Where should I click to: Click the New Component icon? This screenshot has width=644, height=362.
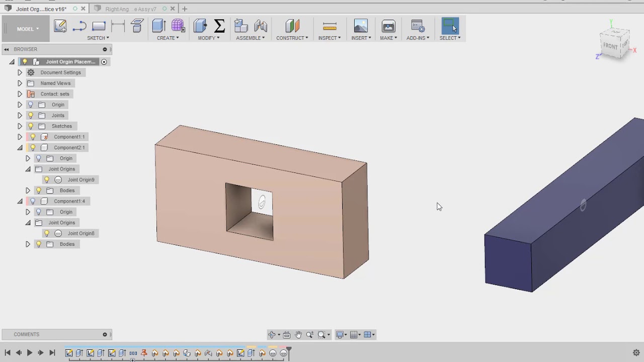[x=241, y=26]
